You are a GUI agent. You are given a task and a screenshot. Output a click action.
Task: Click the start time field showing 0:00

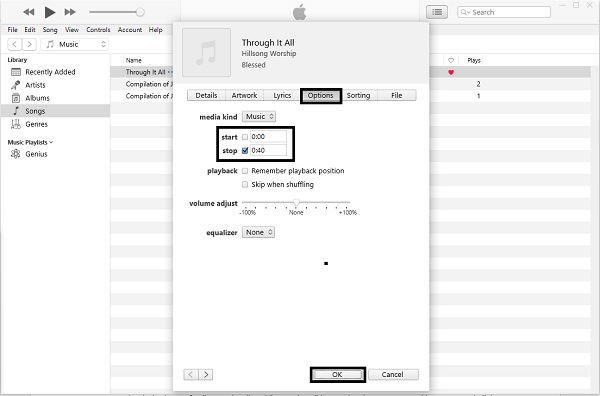point(268,137)
